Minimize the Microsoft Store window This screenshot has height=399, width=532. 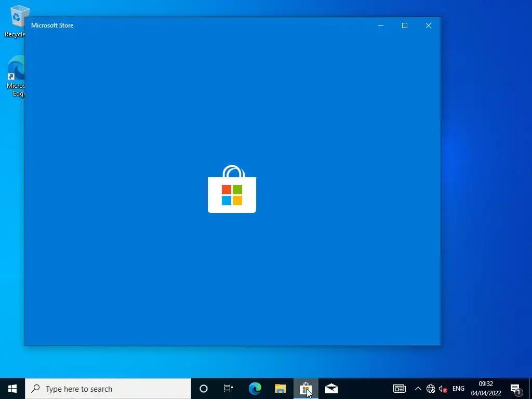(x=381, y=25)
